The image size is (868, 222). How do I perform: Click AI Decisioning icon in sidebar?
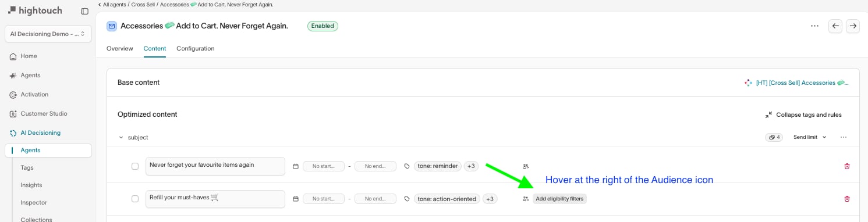pos(13,133)
